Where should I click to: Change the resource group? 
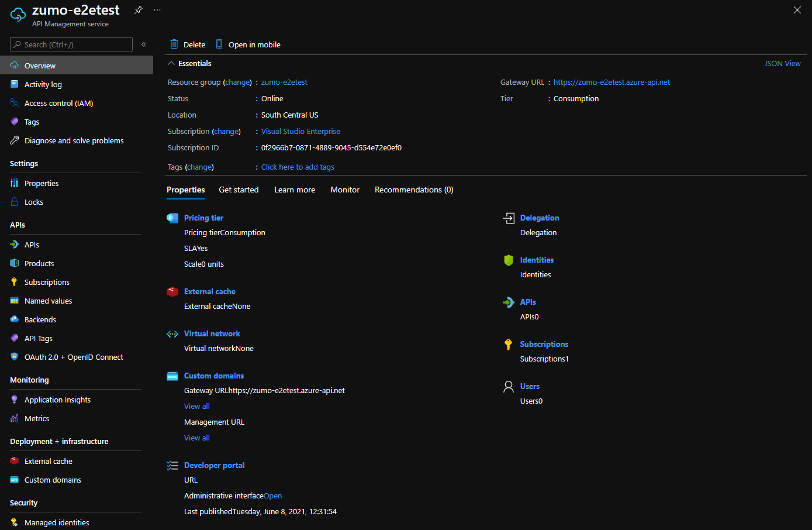239,82
